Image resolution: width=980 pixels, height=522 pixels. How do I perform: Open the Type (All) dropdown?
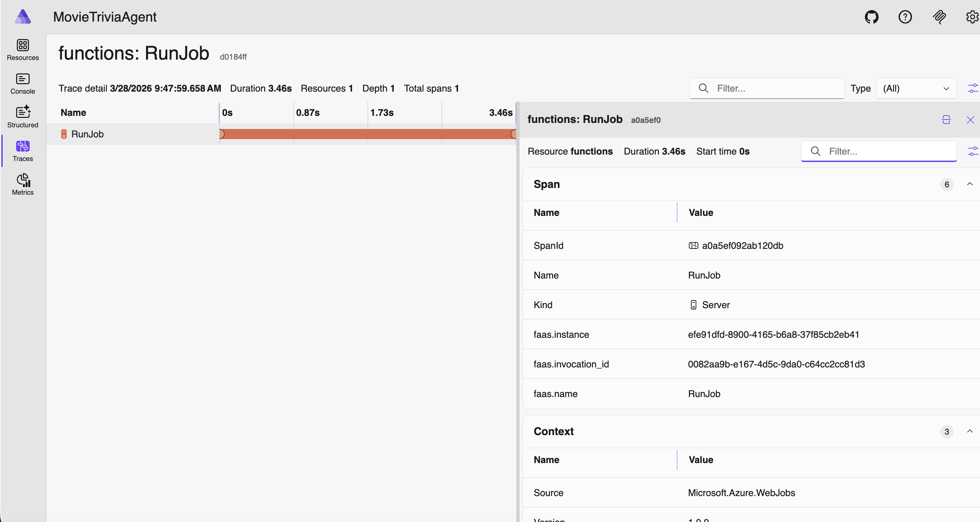pyautogui.click(x=916, y=88)
